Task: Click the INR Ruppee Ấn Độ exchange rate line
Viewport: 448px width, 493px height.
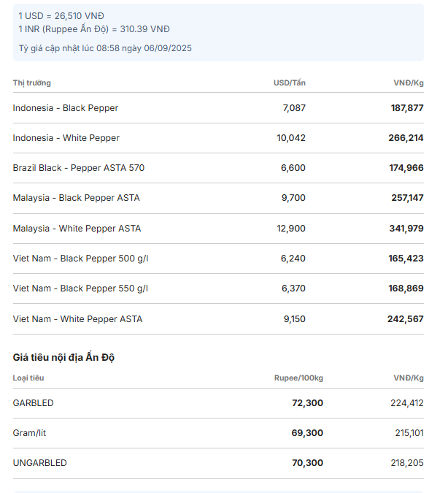Action: pos(94,29)
